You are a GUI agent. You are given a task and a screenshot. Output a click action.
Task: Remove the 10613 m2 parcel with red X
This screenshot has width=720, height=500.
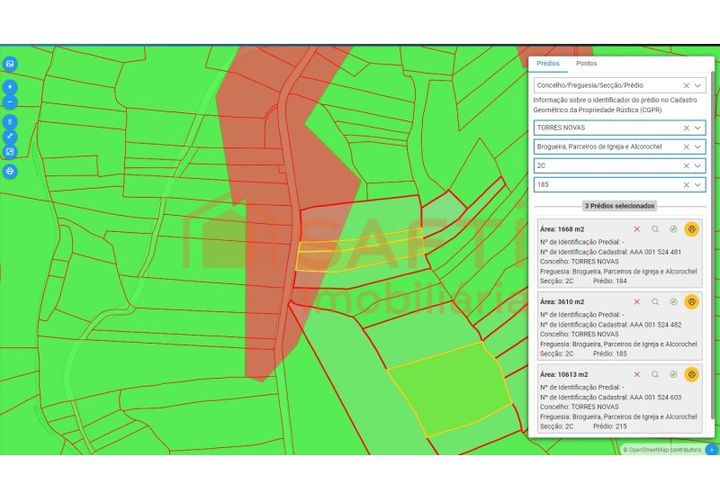click(636, 374)
